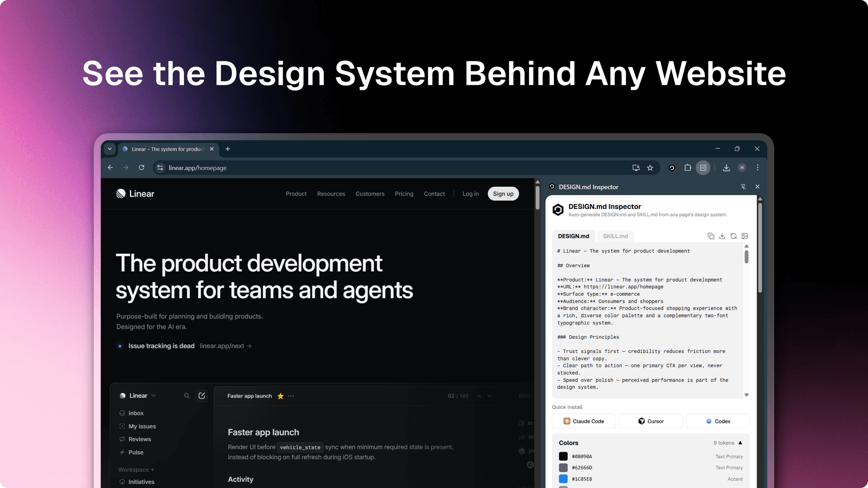Click the image export icon in inspector

tap(745, 236)
